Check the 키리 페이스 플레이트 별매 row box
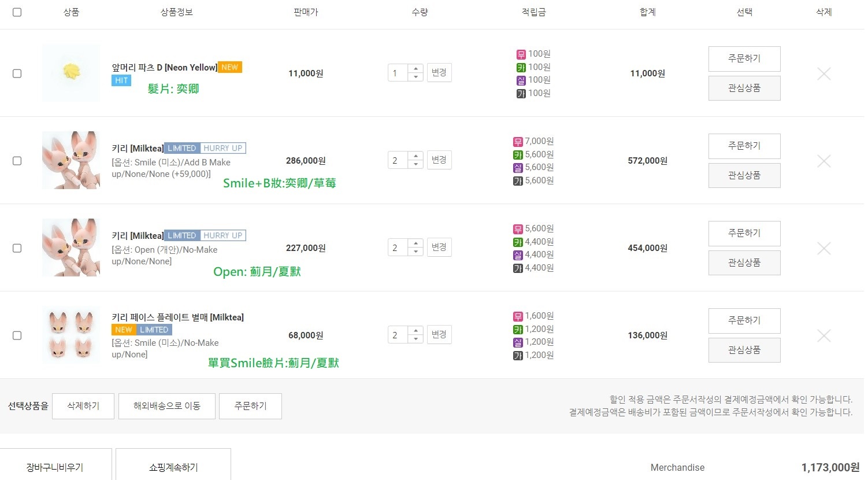This screenshot has width=868, height=480. pyautogui.click(x=17, y=335)
